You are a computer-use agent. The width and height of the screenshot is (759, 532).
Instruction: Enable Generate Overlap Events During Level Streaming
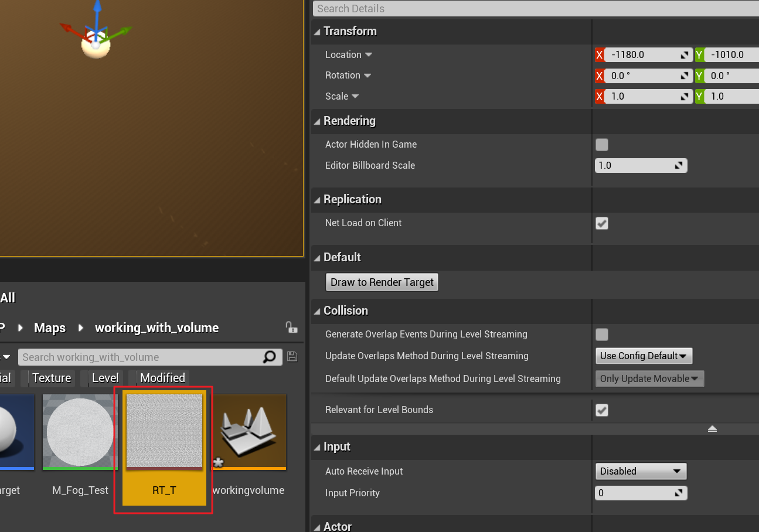[x=602, y=335]
